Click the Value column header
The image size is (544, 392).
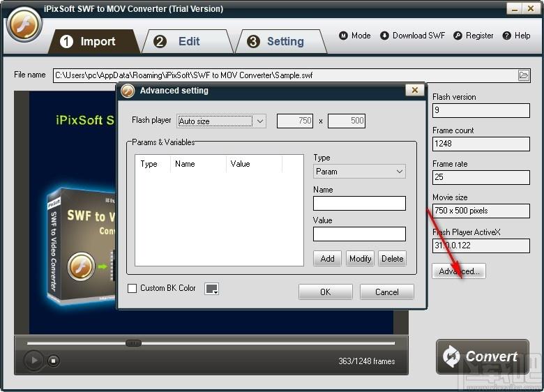(254, 164)
